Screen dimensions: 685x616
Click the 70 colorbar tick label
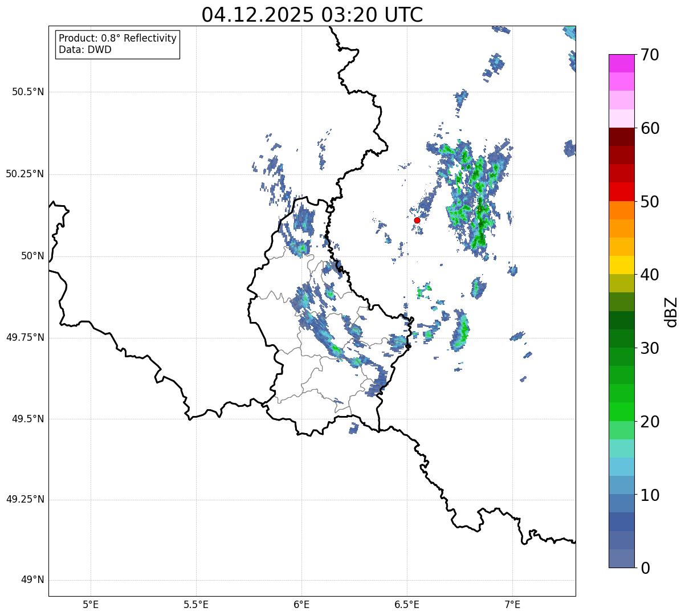[x=650, y=55]
